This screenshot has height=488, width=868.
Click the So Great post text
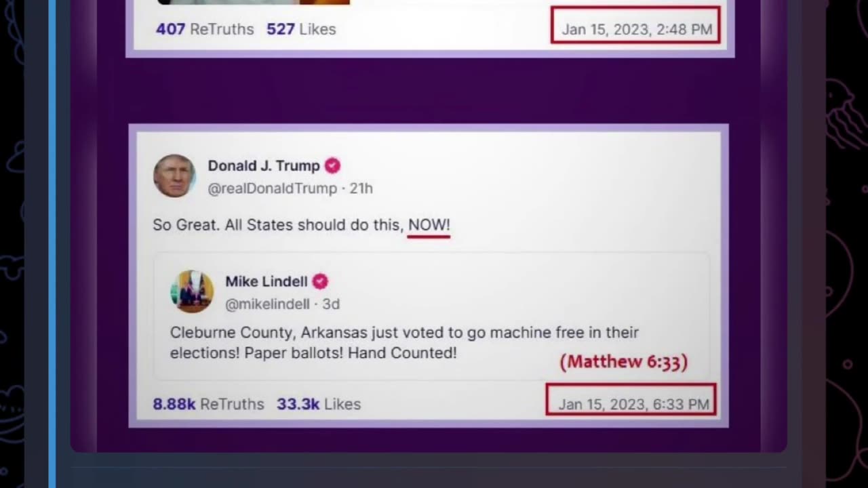pyautogui.click(x=301, y=225)
